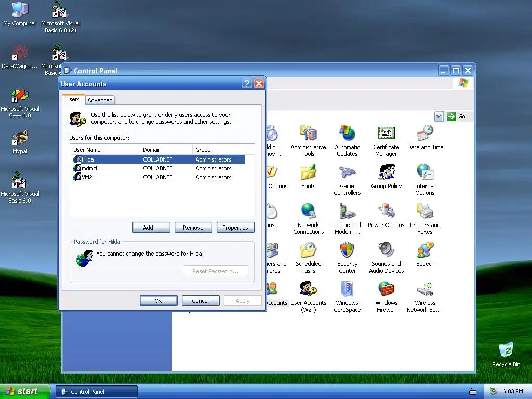Open Date and Time icon
The image size is (532, 399).
point(425,138)
